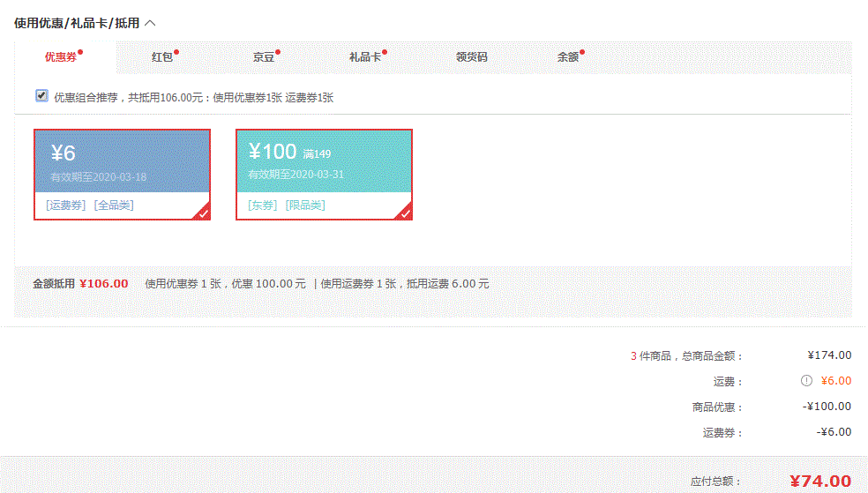Viewport: 868px width, 493px height.
Task: Collapse the 使用优惠/礼品卡/抵用 section
Action: (x=150, y=23)
